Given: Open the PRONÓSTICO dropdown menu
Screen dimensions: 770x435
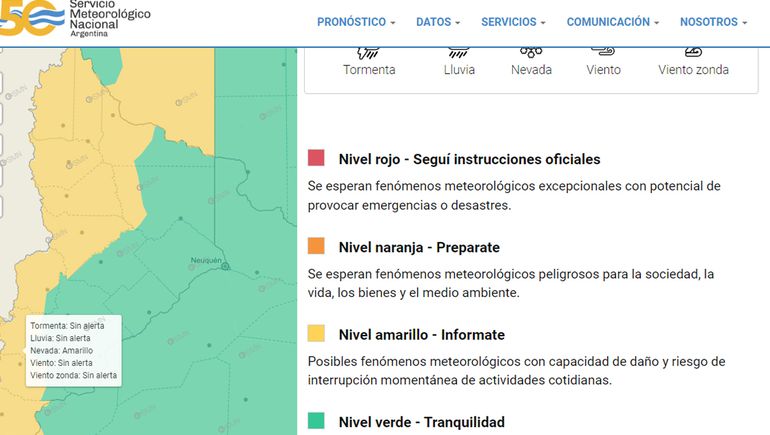Looking at the screenshot, I should coord(356,22).
